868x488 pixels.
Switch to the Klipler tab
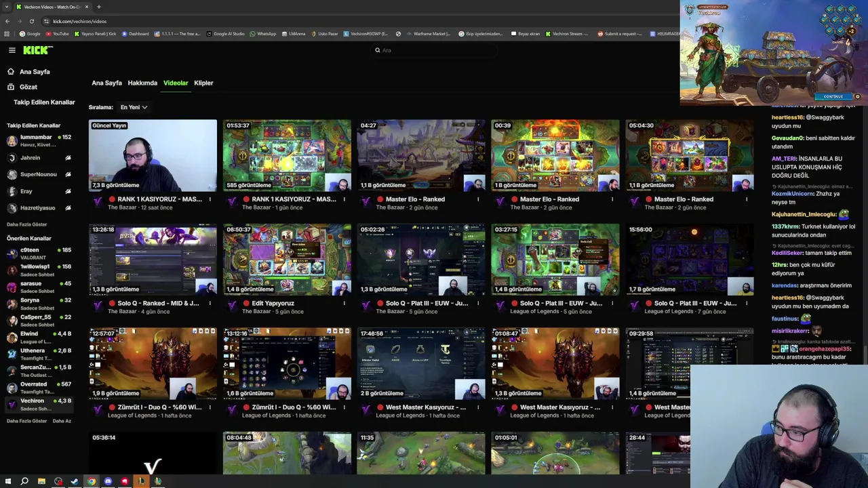tap(203, 83)
